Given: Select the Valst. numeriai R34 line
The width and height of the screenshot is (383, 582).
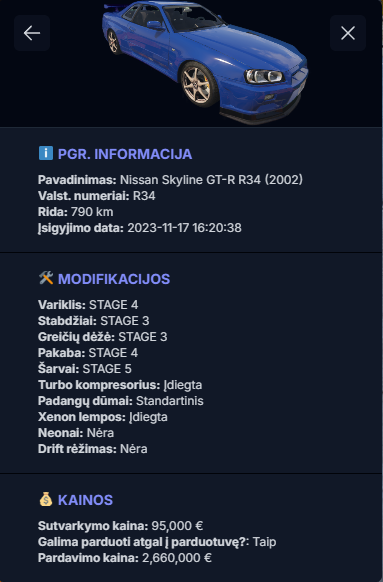Looking at the screenshot, I should (96, 196).
